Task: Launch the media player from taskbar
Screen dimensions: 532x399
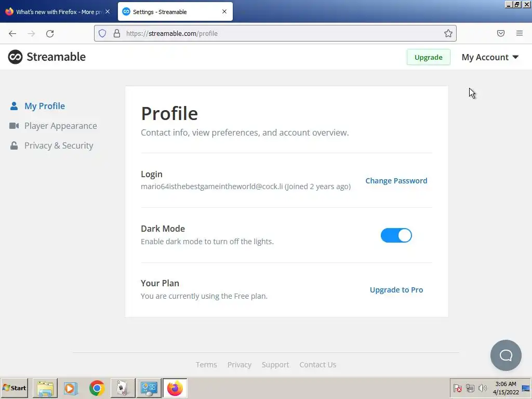Action: pyautogui.click(x=71, y=388)
